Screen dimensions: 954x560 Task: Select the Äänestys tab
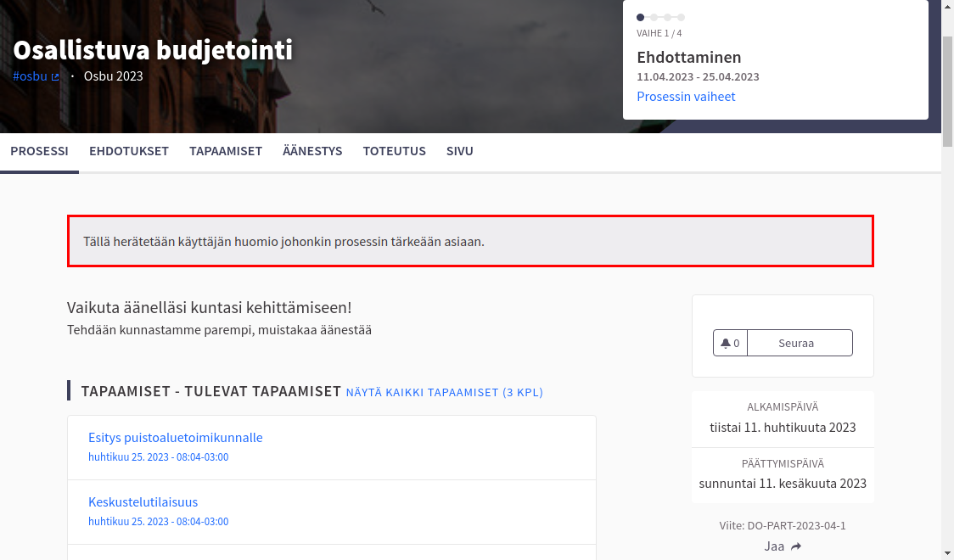coord(312,152)
